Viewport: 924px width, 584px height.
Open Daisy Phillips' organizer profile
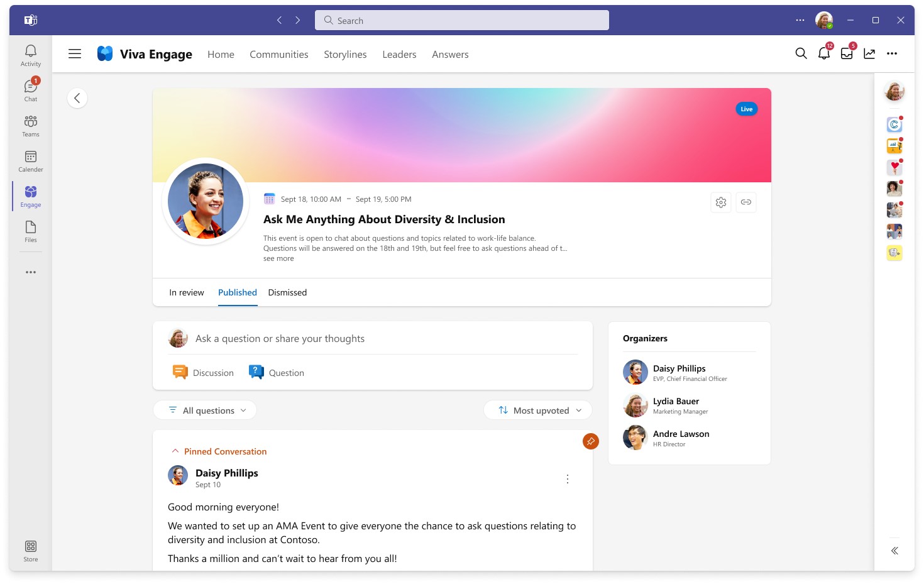(x=679, y=368)
